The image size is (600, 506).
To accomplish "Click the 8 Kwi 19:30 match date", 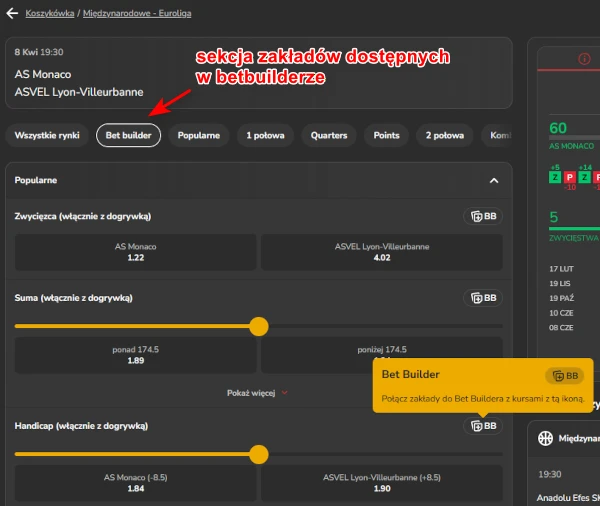I will click(x=39, y=52).
